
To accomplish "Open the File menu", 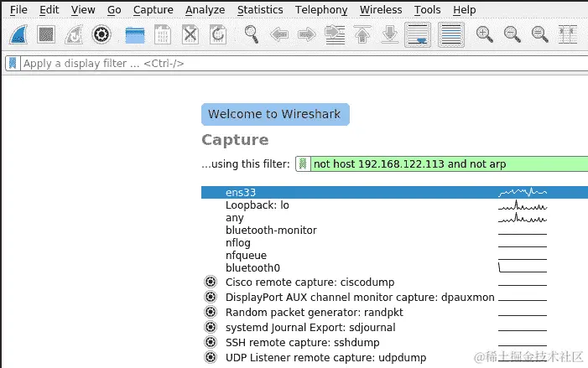I will (18, 10).
